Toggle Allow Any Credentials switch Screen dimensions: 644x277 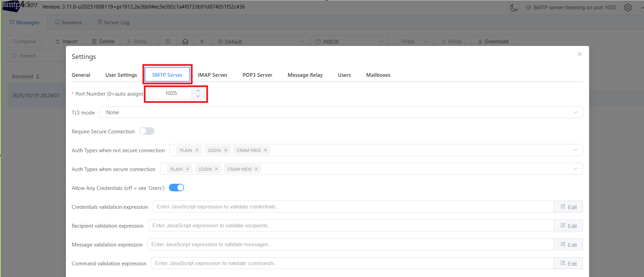coord(176,188)
